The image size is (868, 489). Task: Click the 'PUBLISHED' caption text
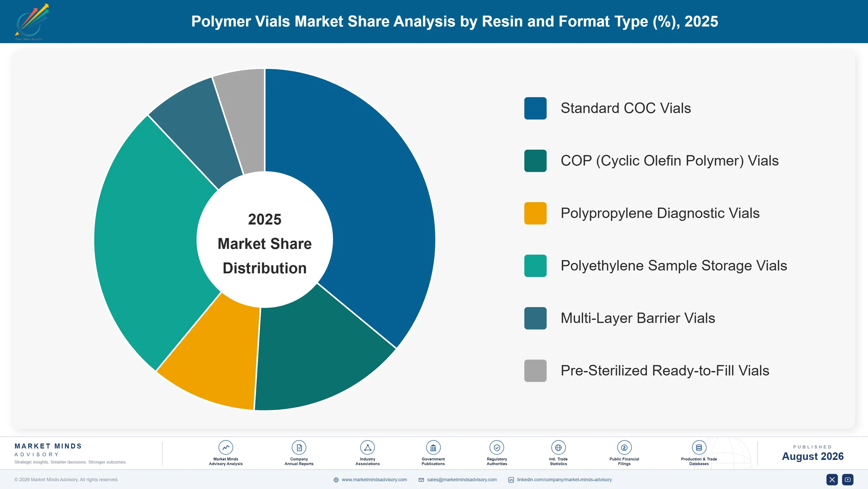(x=812, y=447)
